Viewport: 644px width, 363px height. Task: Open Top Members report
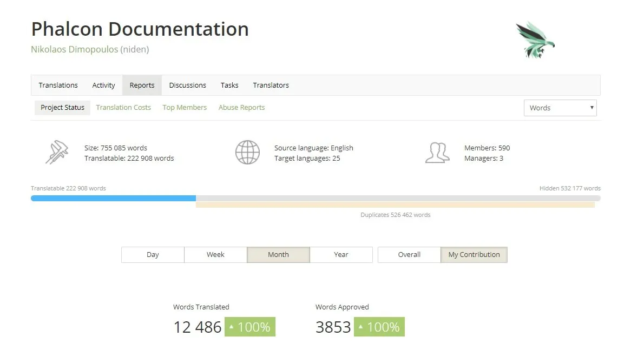coord(185,108)
